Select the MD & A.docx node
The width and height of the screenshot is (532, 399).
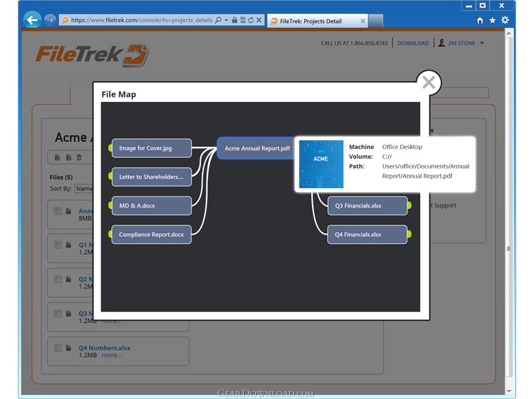pos(152,205)
